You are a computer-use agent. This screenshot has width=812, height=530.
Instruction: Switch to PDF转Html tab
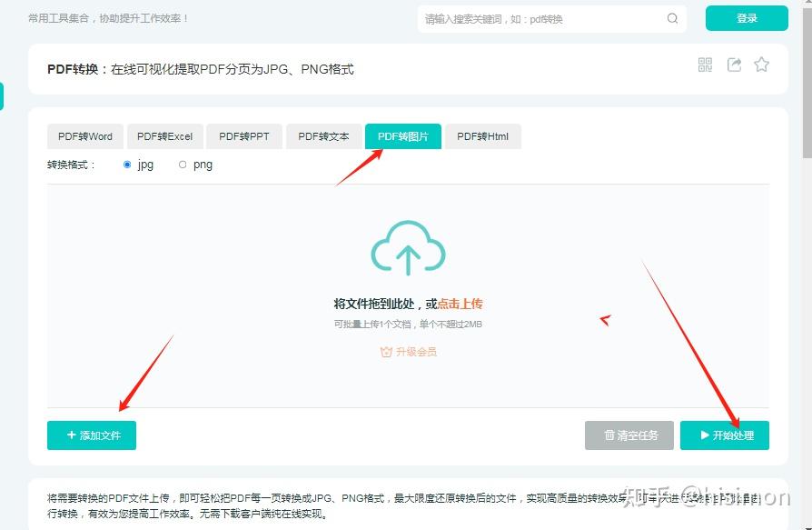pos(482,136)
